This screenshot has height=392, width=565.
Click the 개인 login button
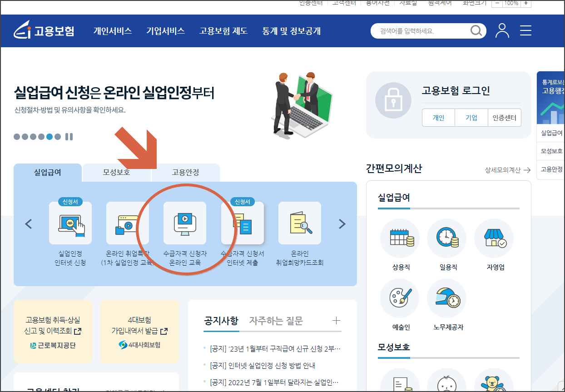(438, 118)
